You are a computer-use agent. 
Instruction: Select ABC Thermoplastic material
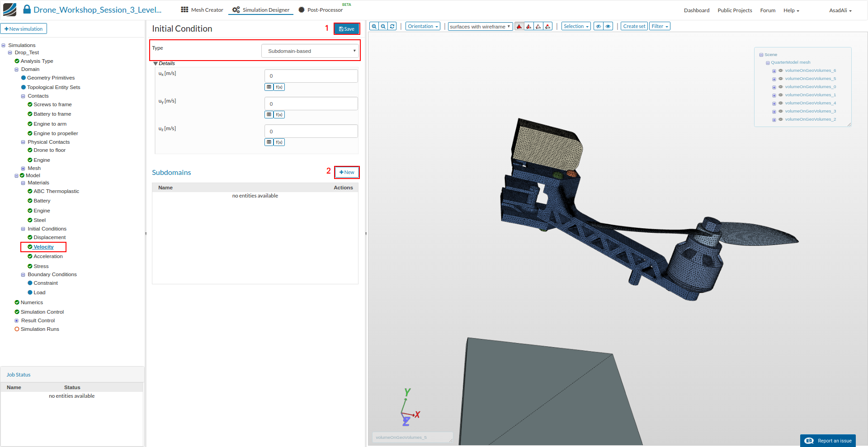coord(56,191)
